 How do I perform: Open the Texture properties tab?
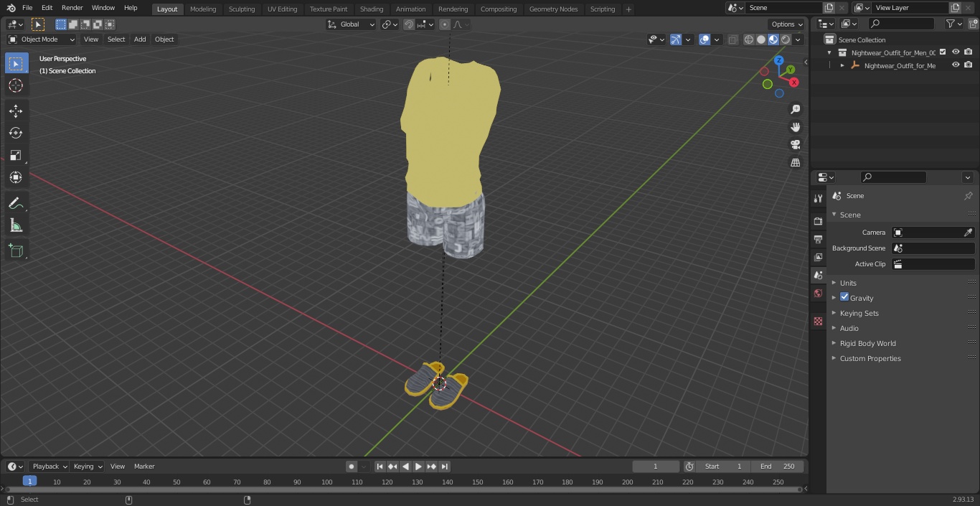pyautogui.click(x=818, y=321)
